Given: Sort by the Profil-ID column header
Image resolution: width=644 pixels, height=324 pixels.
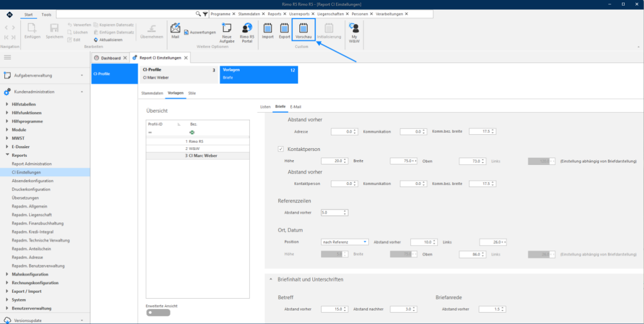Looking at the screenshot, I should coord(155,124).
